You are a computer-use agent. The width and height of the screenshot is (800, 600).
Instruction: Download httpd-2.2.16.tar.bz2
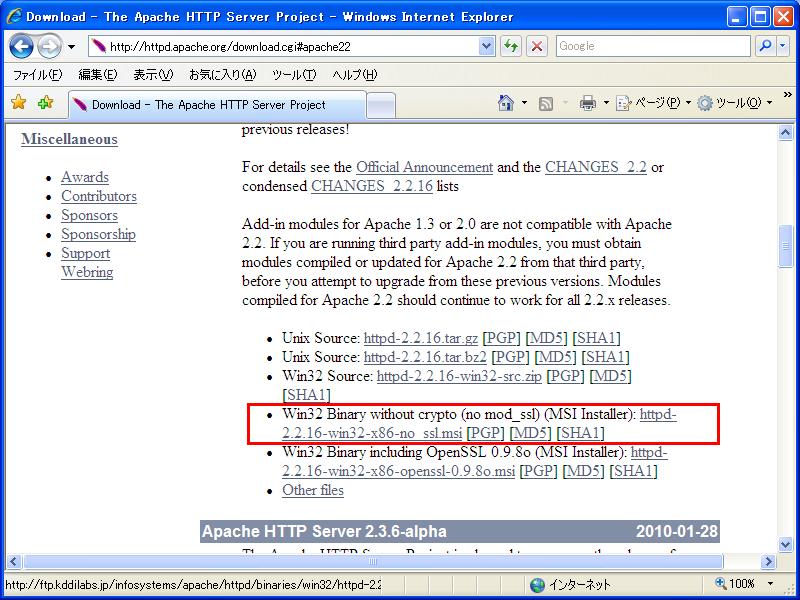[425, 357]
